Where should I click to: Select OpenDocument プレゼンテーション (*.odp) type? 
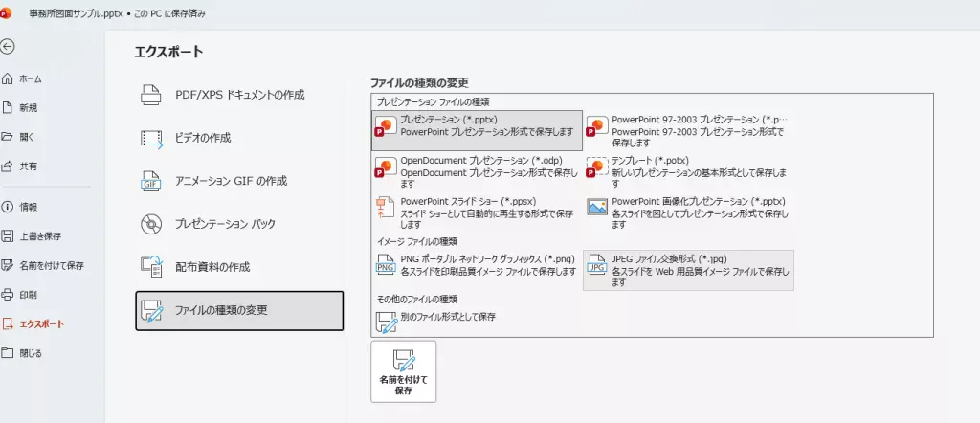coord(477,172)
